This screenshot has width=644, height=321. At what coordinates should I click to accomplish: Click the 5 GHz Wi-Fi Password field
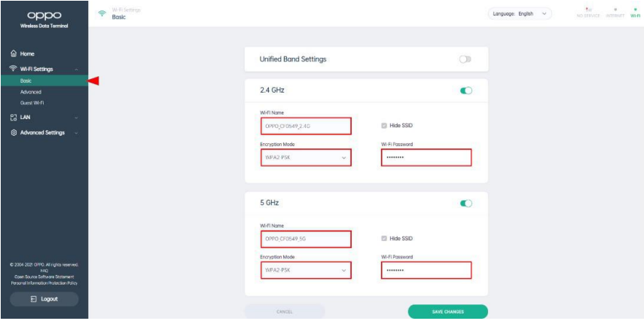[x=426, y=271]
